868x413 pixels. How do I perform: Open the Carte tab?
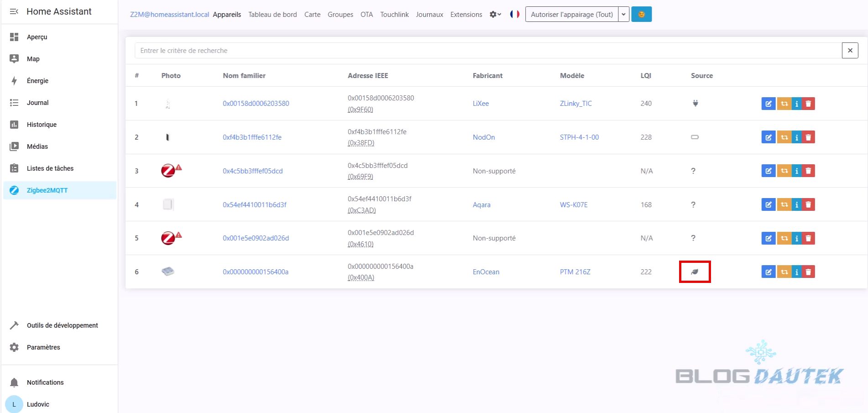(x=312, y=15)
